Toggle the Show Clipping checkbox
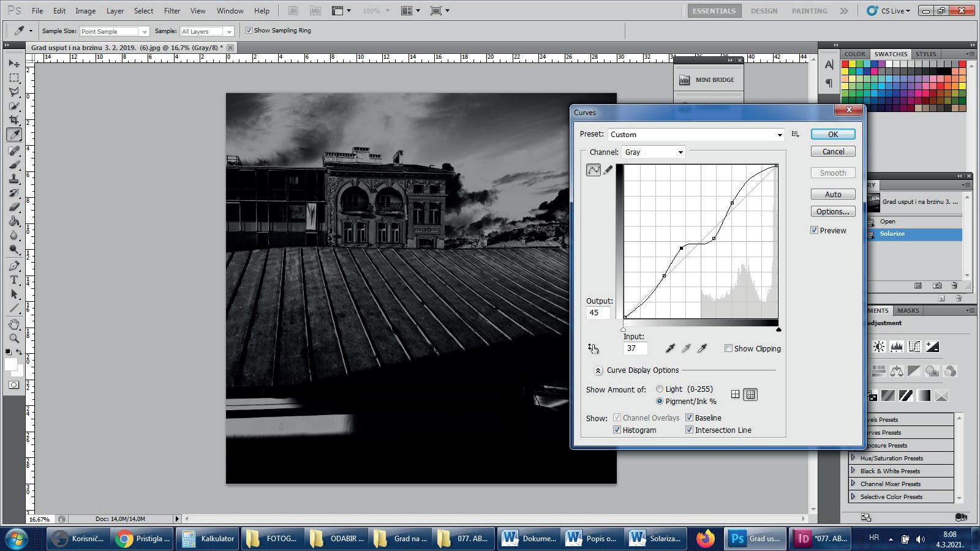Screen dimensions: 980x551 (728, 348)
